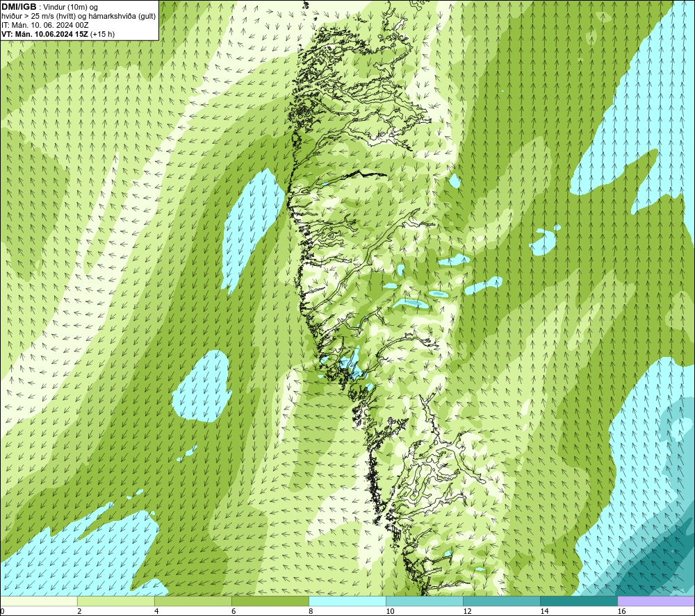695x616 pixels.
Task: Click the legend scale label "6"
Action: [234, 612]
